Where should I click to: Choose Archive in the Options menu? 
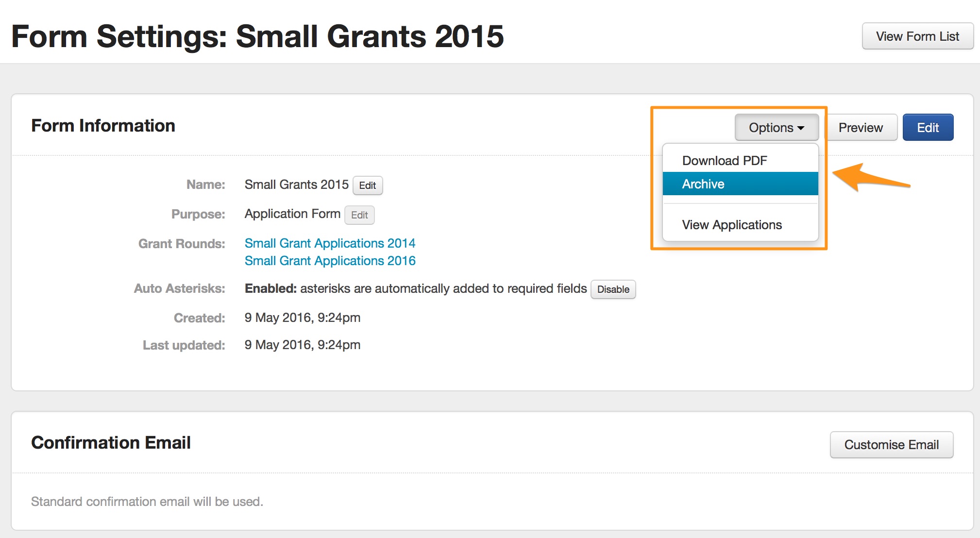(703, 184)
